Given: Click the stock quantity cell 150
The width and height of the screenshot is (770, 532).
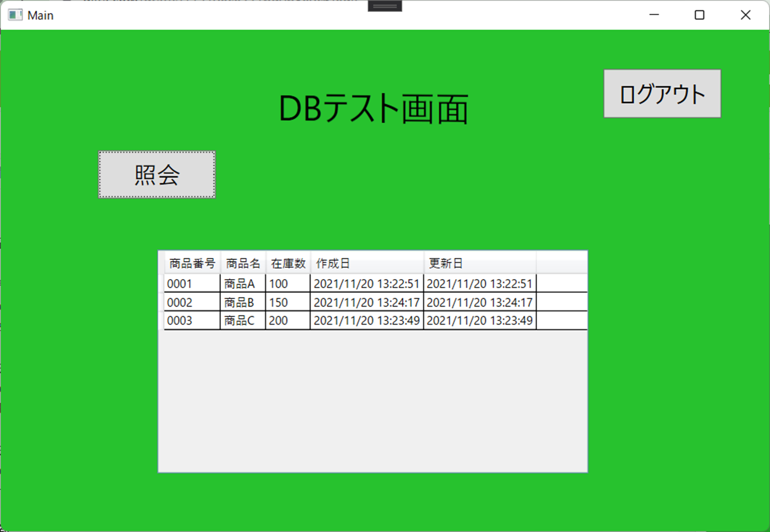Looking at the screenshot, I should coord(288,302).
